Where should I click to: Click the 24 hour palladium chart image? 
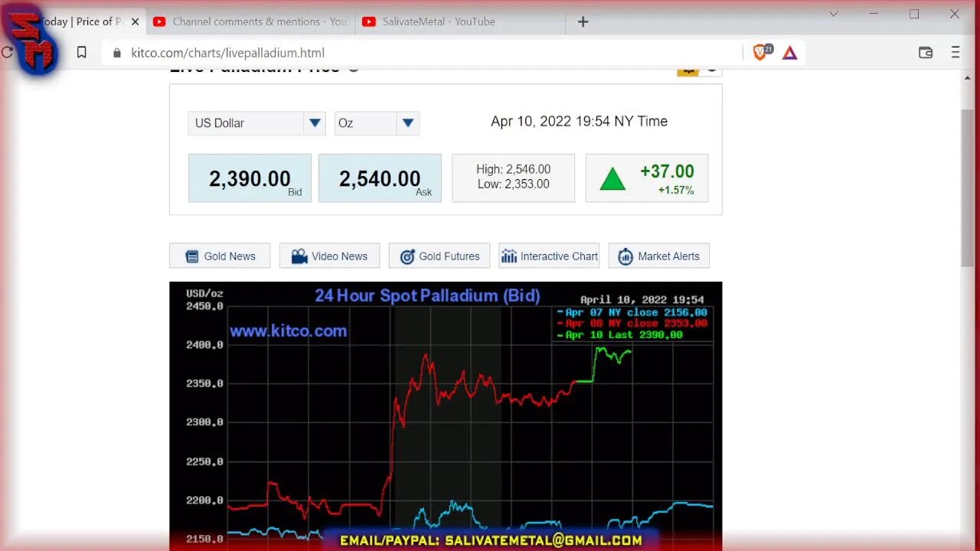point(446,416)
